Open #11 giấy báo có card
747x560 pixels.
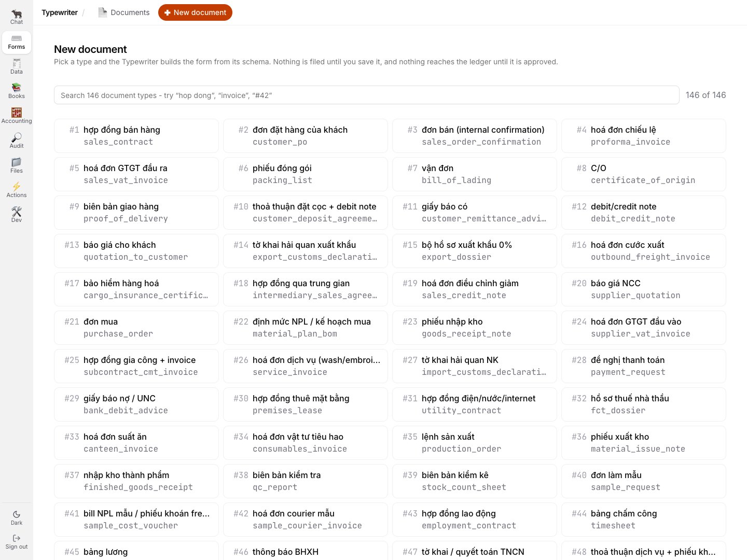click(x=475, y=213)
